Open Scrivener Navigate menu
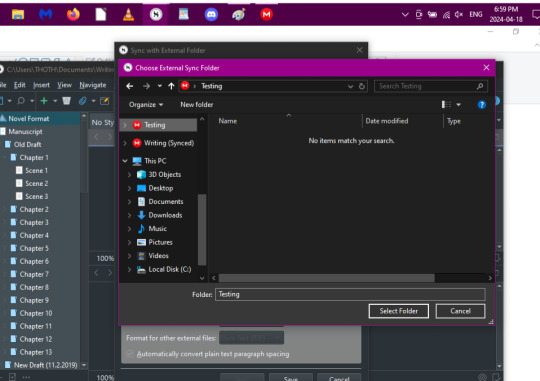Image resolution: width=540 pixels, height=381 pixels. (93, 85)
